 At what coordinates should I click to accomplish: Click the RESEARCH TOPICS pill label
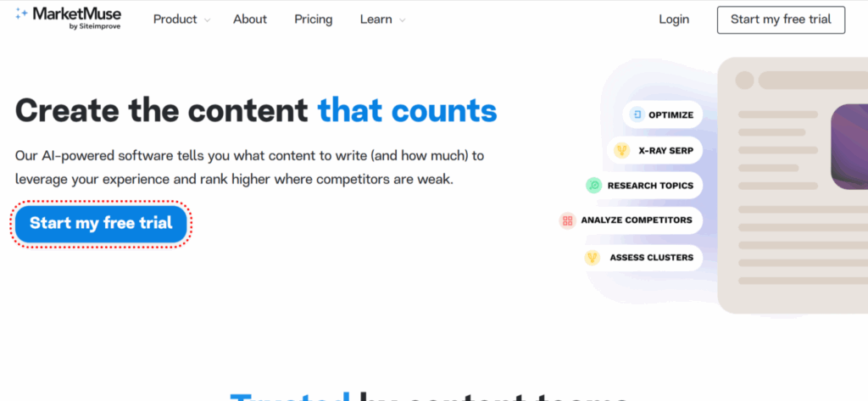(x=650, y=186)
